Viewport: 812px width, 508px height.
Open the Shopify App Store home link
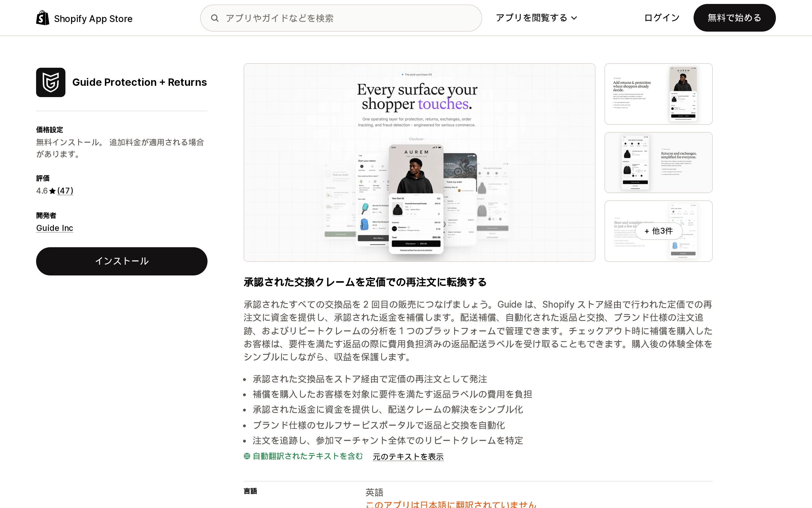pos(84,18)
